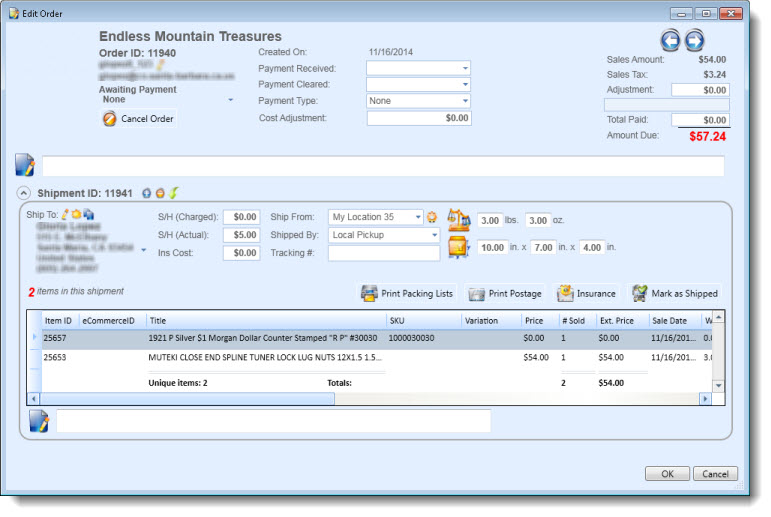This screenshot has height=517, width=771.
Task: Click the orange remove shipment icon
Action: 160,193
